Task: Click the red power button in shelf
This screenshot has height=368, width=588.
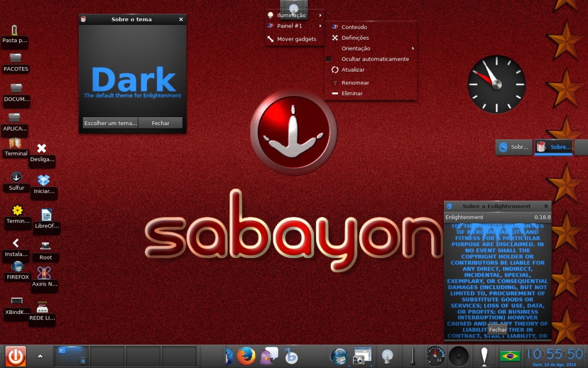Action: [15, 356]
